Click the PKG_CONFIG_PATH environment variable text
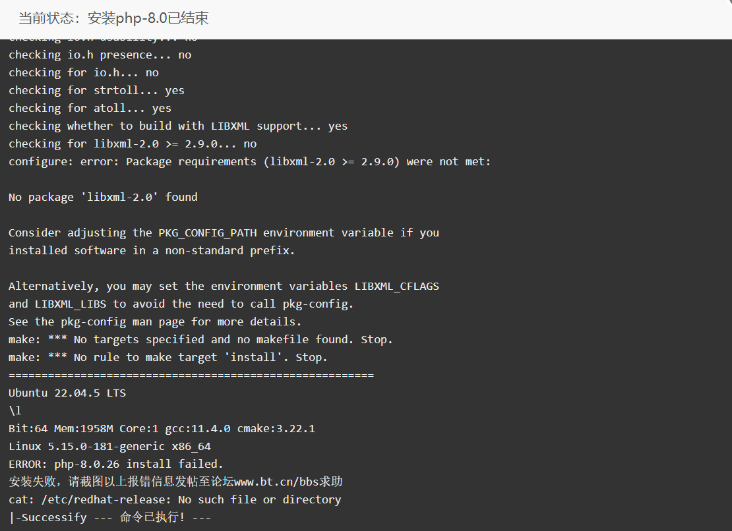The height and width of the screenshot is (531, 732). click(x=207, y=233)
